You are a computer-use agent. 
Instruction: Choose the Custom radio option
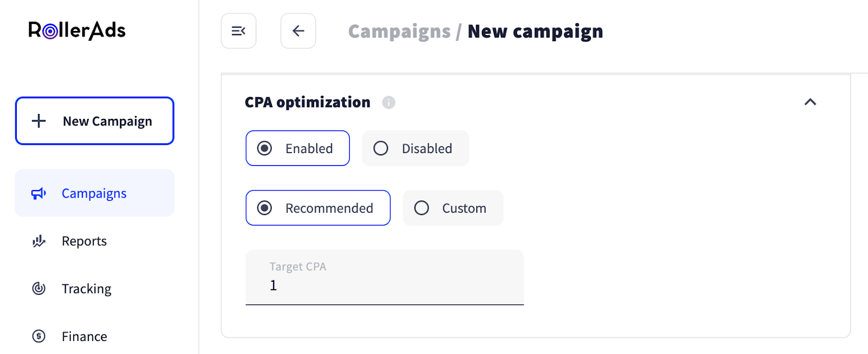pyautogui.click(x=422, y=208)
